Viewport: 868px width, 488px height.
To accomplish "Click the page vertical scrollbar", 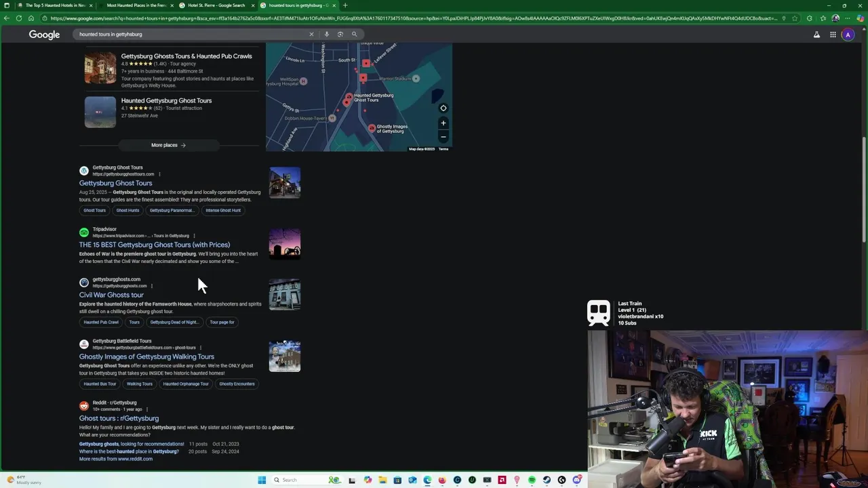I will coord(864,190).
